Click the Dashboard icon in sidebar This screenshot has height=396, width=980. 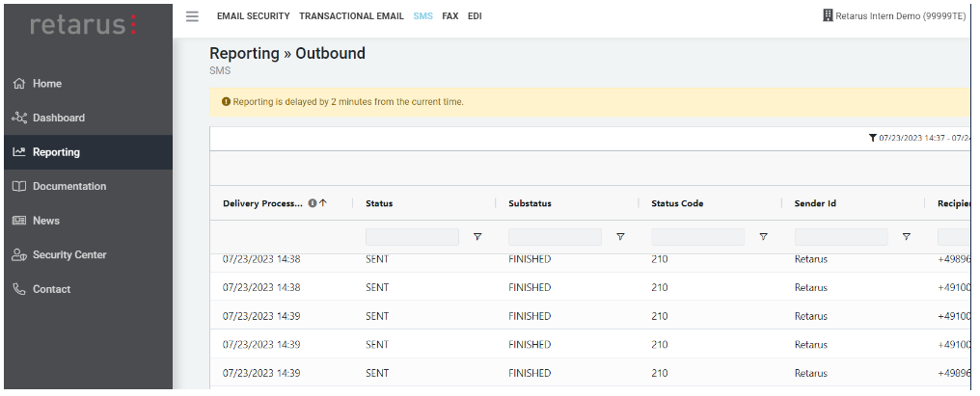pyautogui.click(x=19, y=118)
